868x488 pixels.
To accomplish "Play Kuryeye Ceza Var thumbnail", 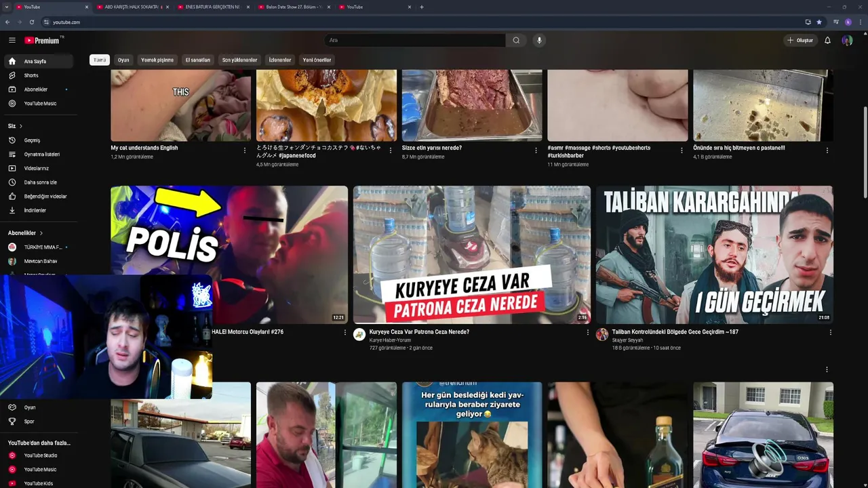I will pyautogui.click(x=472, y=255).
